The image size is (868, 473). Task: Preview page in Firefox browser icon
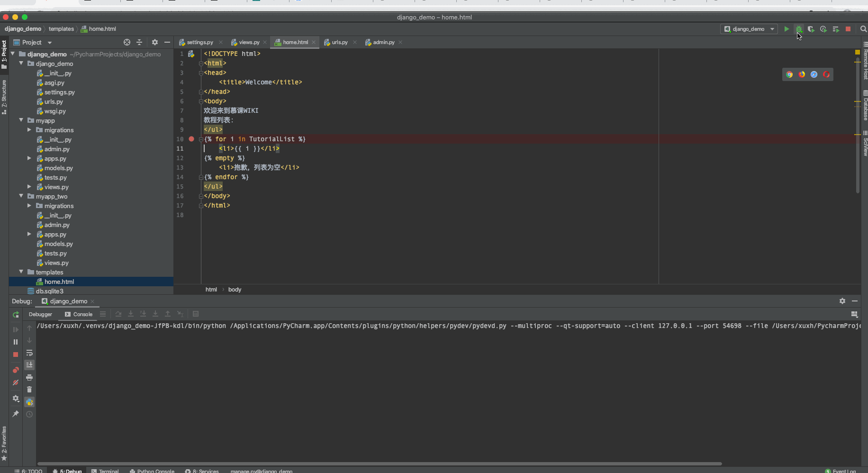click(x=802, y=74)
